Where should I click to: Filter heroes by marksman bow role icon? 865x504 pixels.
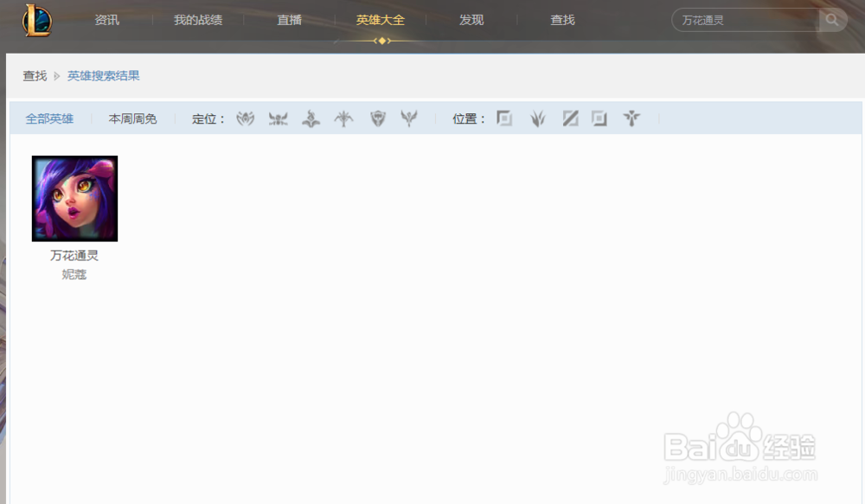click(x=343, y=118)
